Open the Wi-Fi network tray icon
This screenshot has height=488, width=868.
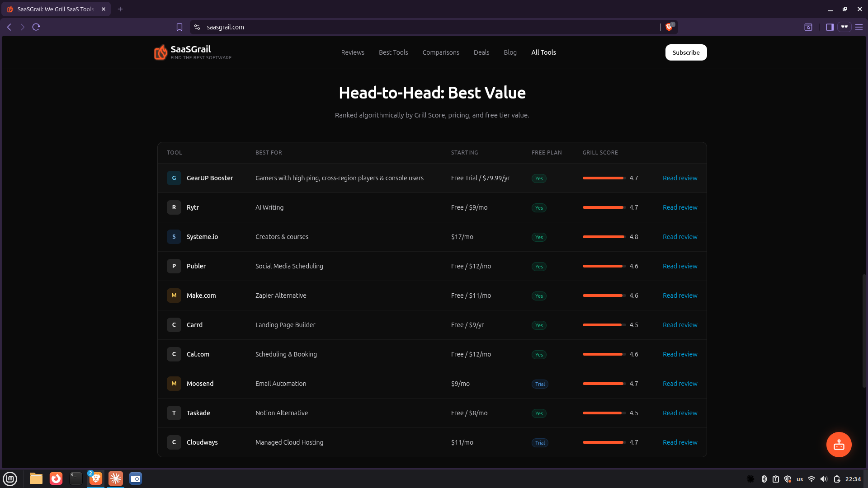pos(811,479)
